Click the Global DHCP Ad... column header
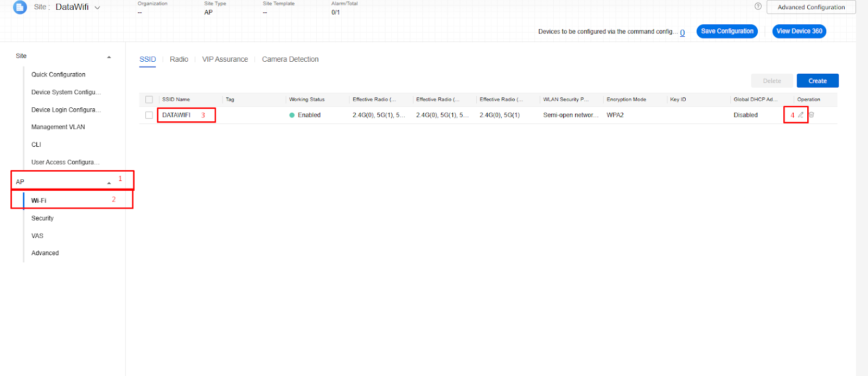The height and width of the screenshot is (376, 868). [x=756, y=100]
